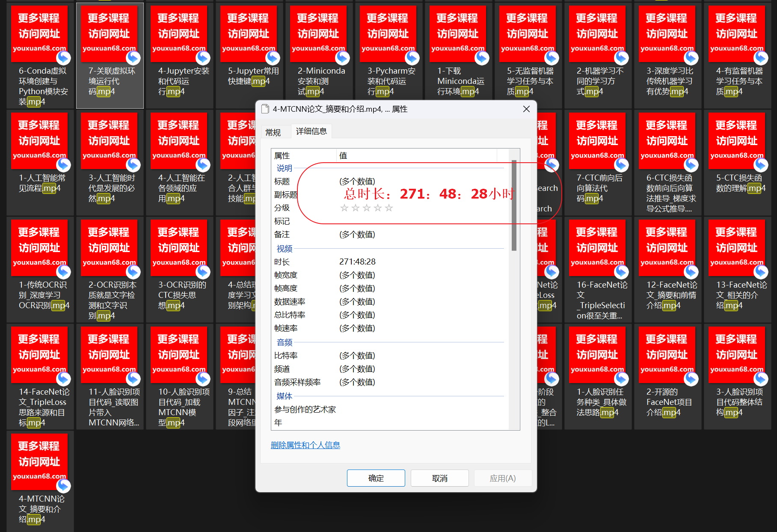Select the 时长 property row

click(390, 262)
